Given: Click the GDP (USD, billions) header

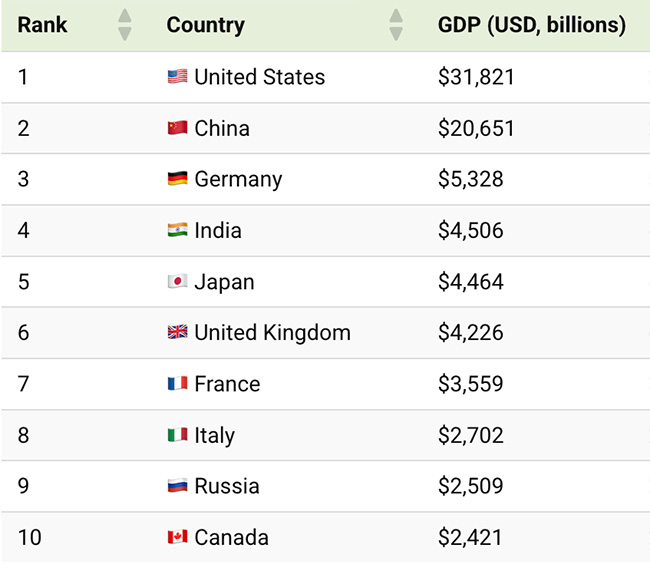Looking at the screenshot, I should 531,25.
